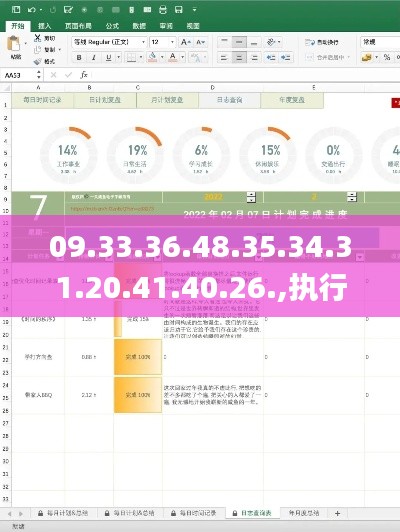Click the Font Color A icon
Image resolution: width=400 pixels, height=532 pixels.
173,57
